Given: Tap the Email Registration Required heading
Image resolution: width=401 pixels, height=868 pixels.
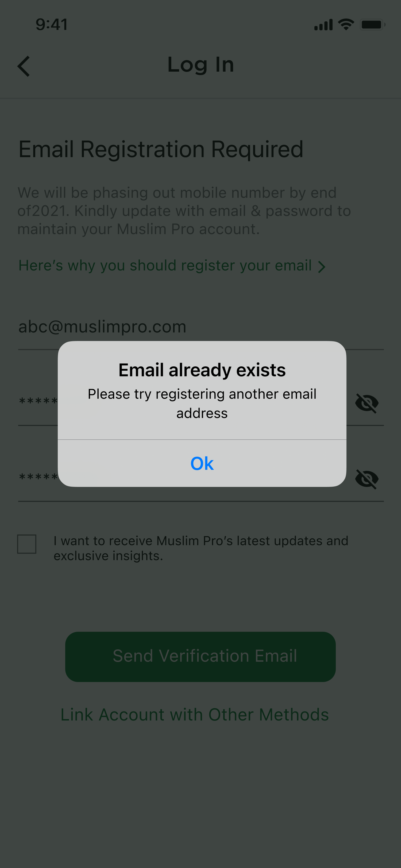Looking at the screenshot, I should pyautogui.click(x=161, y=149).
